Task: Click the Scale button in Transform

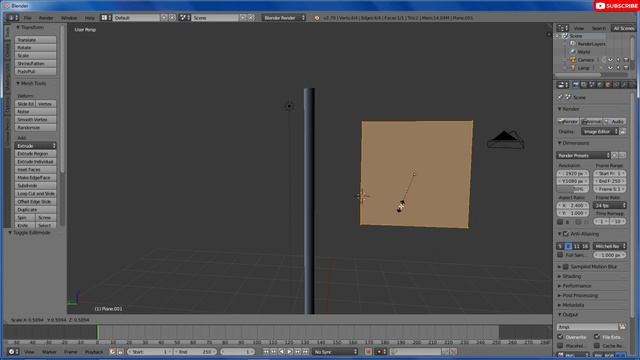Action: pyautogui.click(x=36, y=56)
